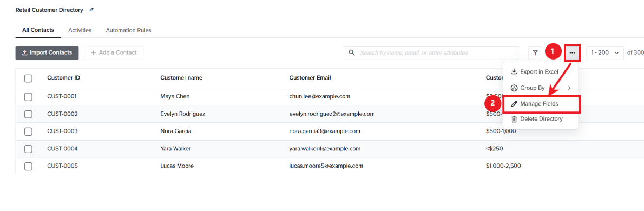Click the download icon beside Export in Excel
Viewport: 644px width, 211px height.
tap(514, 71)
